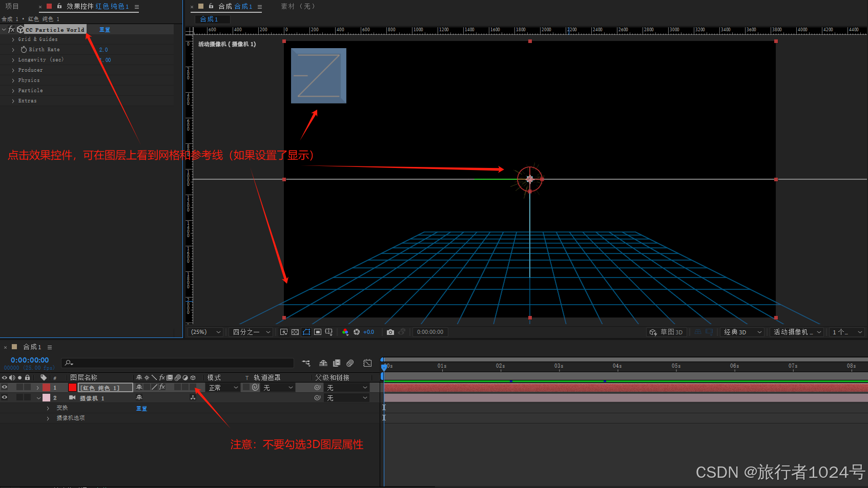Hide 摄像机 1 layer with eye toggle
This screenshot has width=868, height=488.
click(5, 397)
